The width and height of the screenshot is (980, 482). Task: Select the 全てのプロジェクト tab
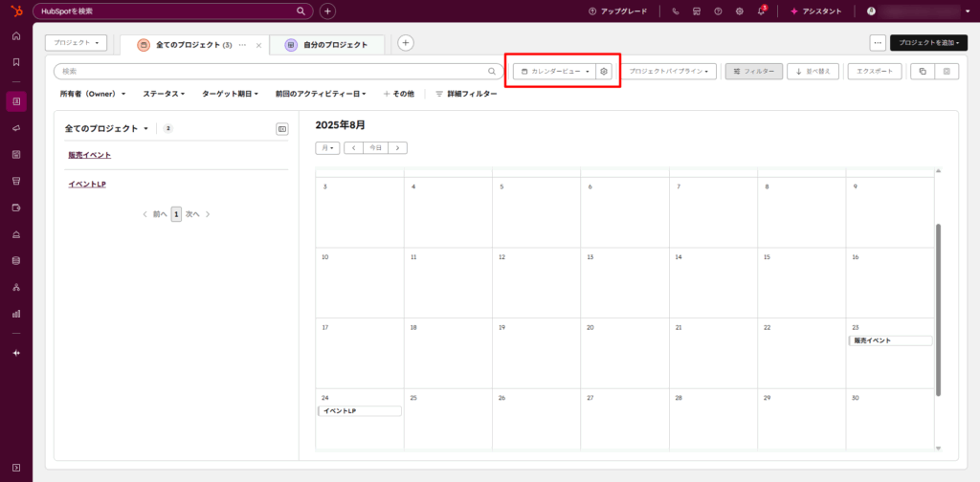point(193,45)
